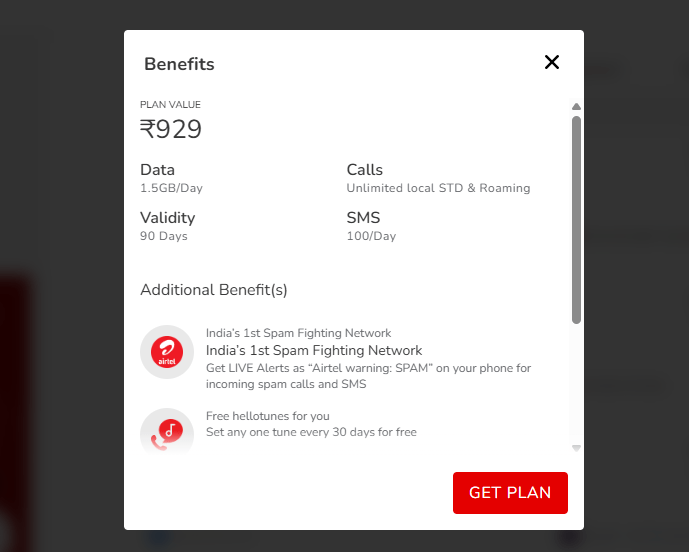The image size is (689, 552).
Task: Click the Unlimited local STD & Roaming text
Action: pos(438,188)
